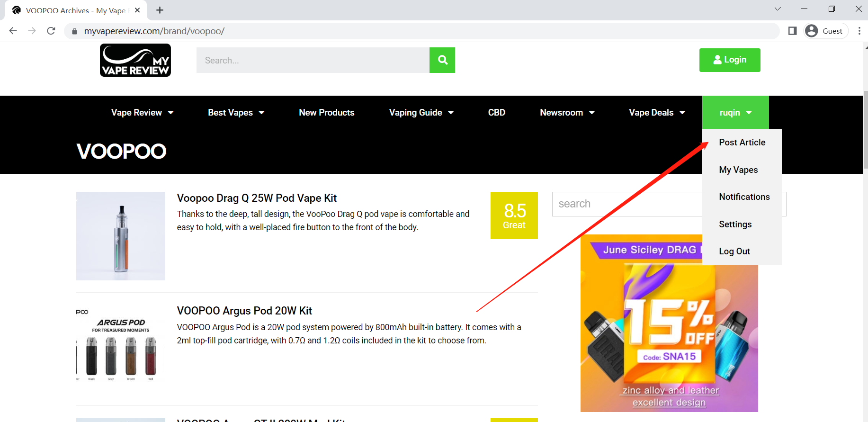Open the browser side panel icon
This screenshot has height=422, width=868.
tap(792, 31)
